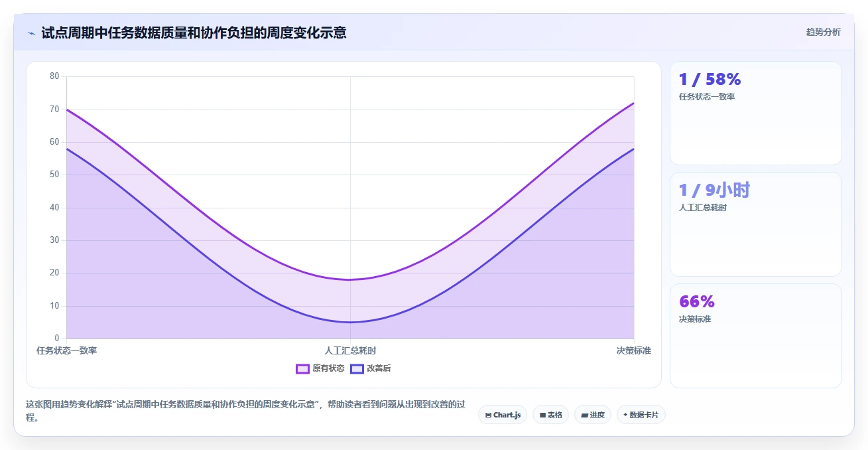
Task: Click the chart title heading text
Action: click(194, 33)
